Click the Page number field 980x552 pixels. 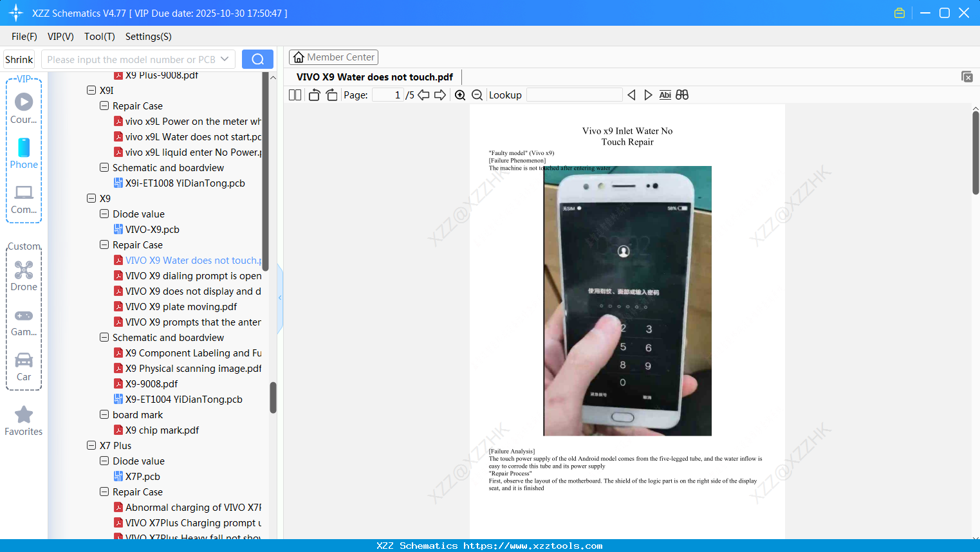pos(388,95)
